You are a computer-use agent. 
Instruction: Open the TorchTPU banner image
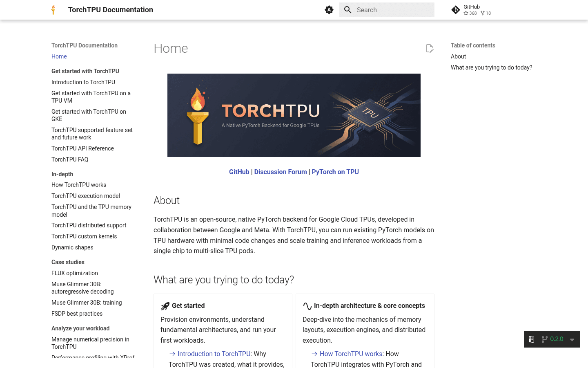294,115
